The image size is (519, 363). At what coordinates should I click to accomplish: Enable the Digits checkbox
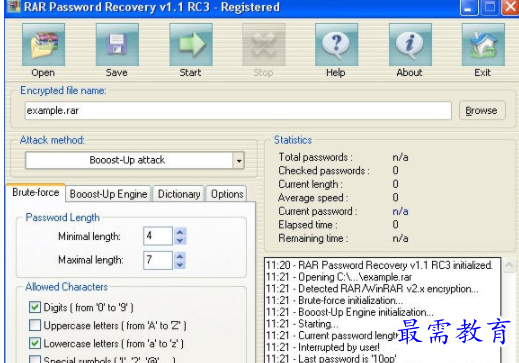35,307
